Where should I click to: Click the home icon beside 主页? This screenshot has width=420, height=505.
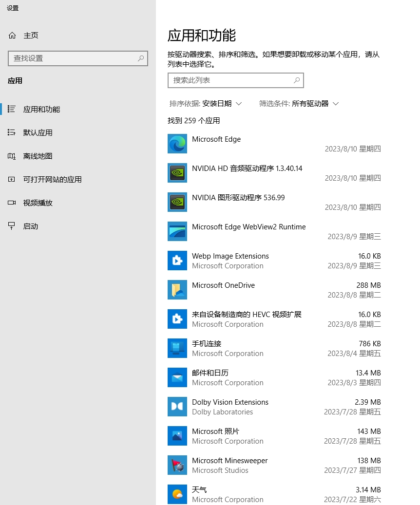click(x=12, y=36)
